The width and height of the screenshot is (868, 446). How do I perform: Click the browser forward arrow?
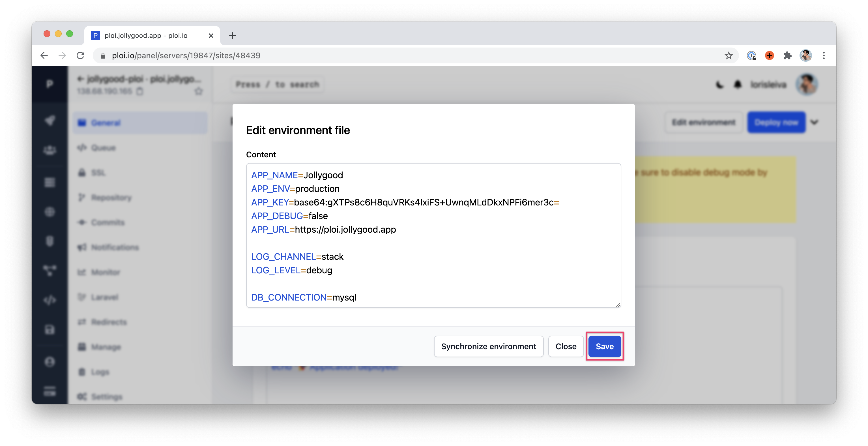tap(62, 55)
